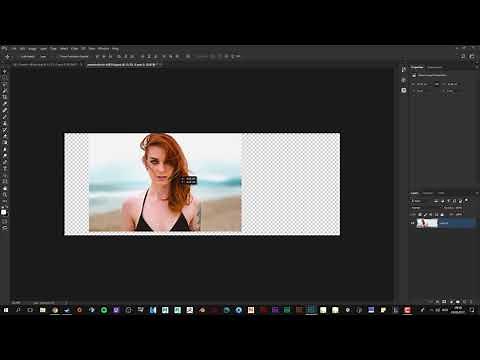Select the Zoom tool
The height and width of the screenshot is (360, 480).
[x=5, y=195]
